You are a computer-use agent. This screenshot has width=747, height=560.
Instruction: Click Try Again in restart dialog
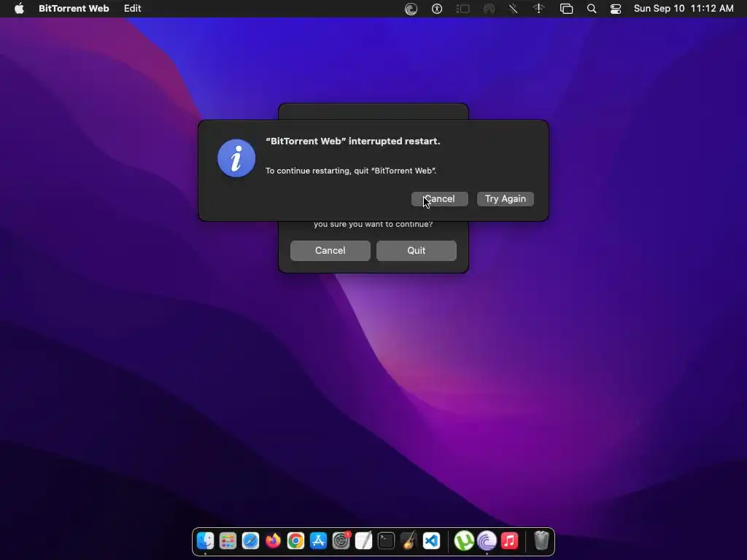coord(506,198)
